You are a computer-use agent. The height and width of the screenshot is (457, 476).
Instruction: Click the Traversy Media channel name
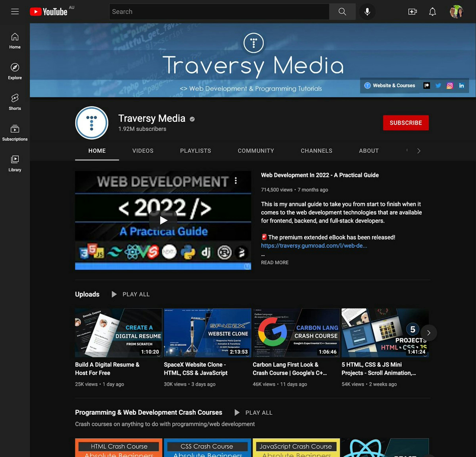pyautogui.click(x=152, y=118)
